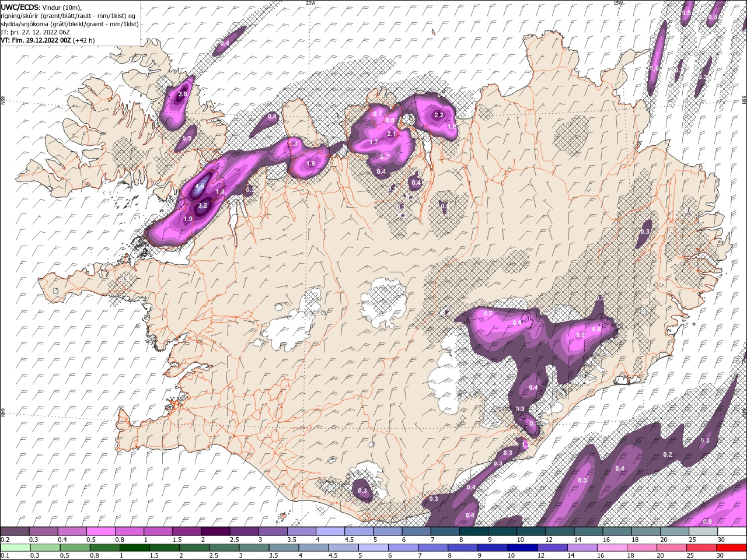Image resolution: width=747 pixels, height=560 pixels.
Task: Click the 2.8 snowfall value on the map
Action: pyautogui.click(x=183, y=94)
